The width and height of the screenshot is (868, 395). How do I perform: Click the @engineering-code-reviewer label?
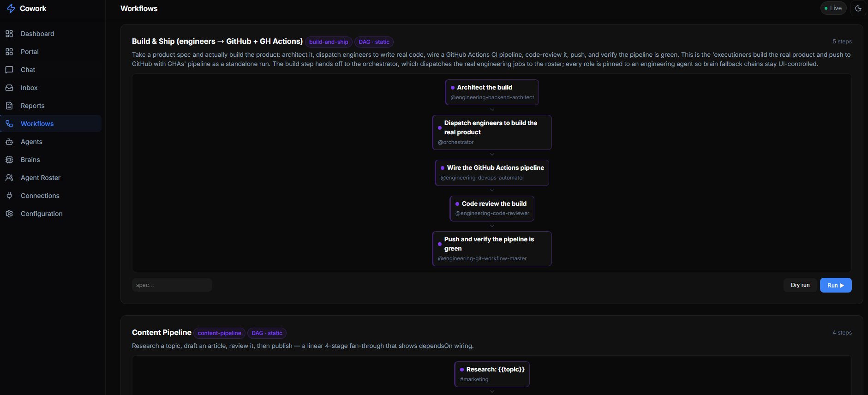[492, 213]
